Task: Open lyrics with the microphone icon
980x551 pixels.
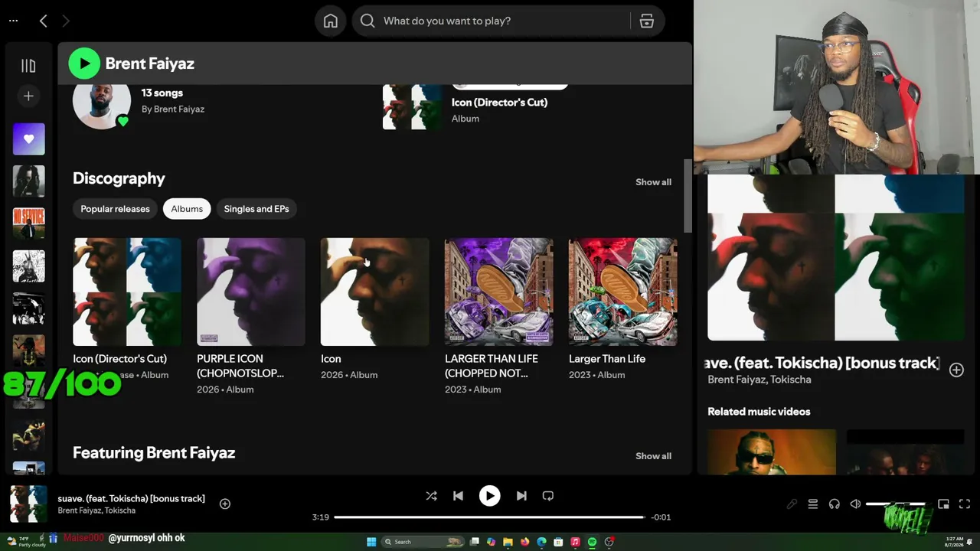Action: click(792, 504)
